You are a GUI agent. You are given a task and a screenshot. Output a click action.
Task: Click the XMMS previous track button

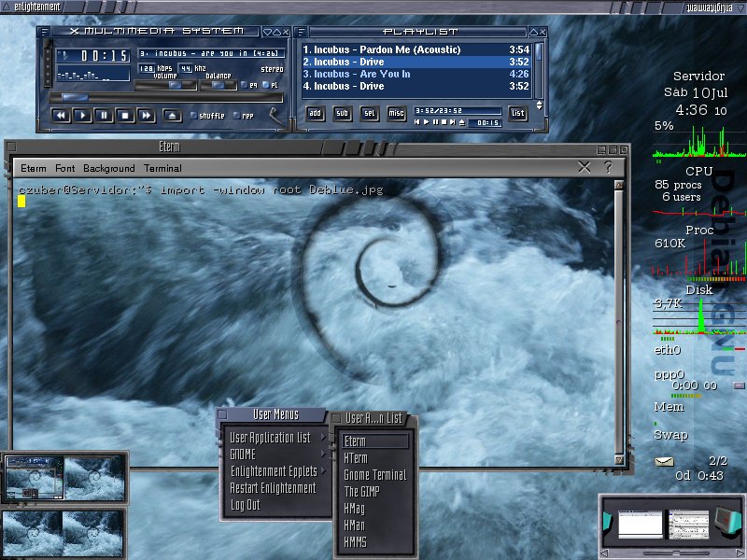(x=61, y=115)
